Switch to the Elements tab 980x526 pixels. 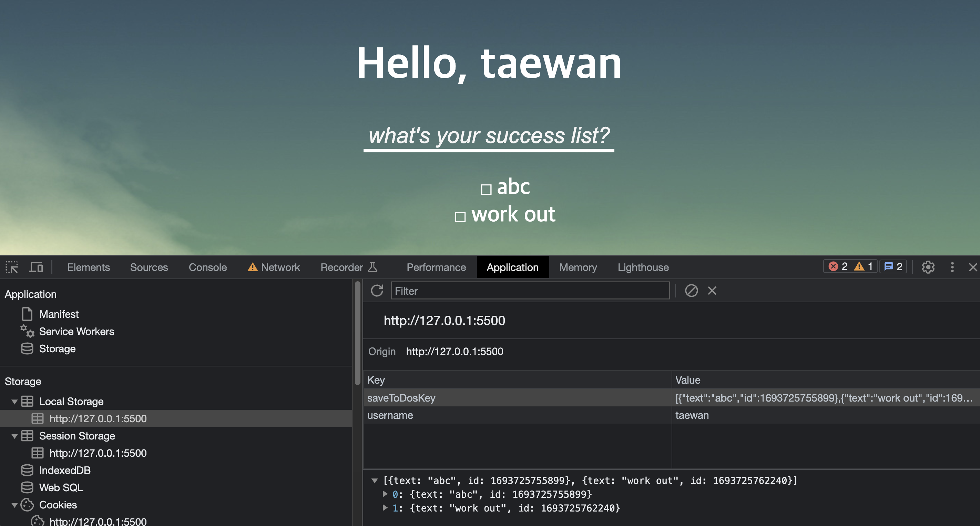(88, 267)
